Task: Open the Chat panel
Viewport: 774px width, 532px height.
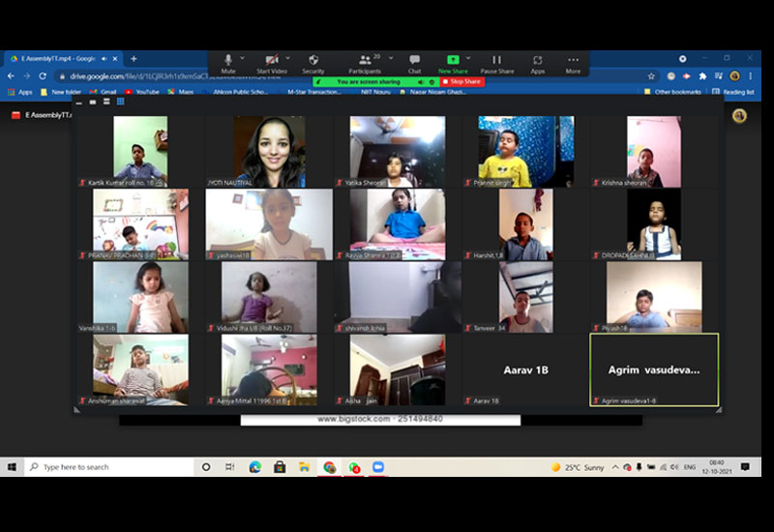Action: click(415, 64)
